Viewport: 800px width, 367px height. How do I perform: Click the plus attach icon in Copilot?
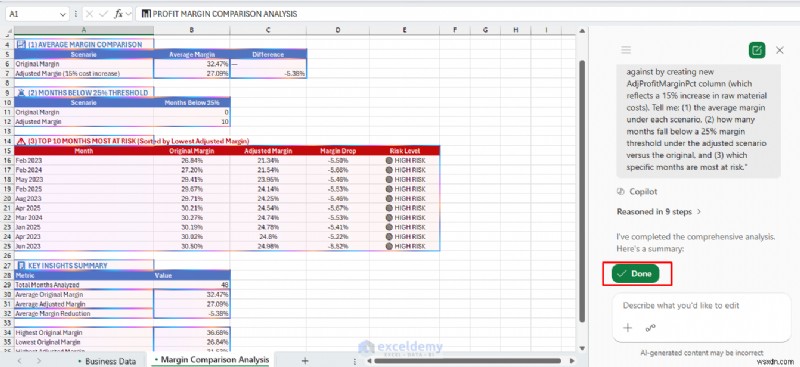tap(628, 328)
